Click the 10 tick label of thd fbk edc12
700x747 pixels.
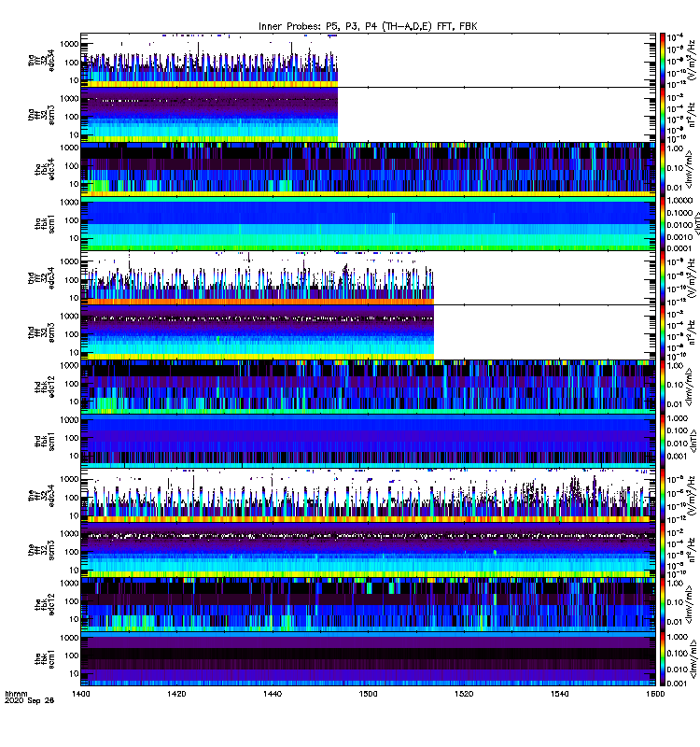tap(74, 402)
